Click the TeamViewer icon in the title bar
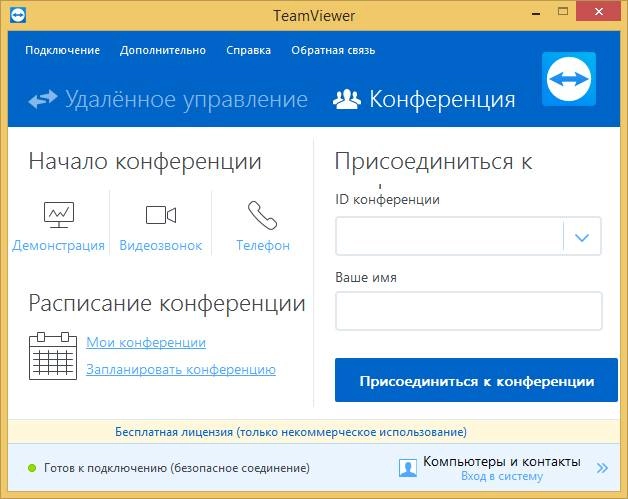Screen dimensions: 628x499 17,15
